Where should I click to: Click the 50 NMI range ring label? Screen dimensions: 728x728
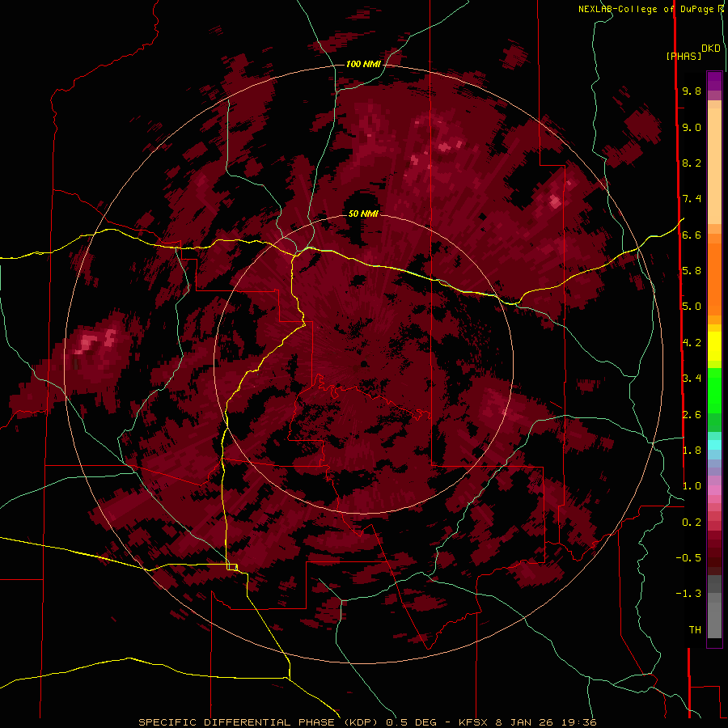pyautogui.click(x=363, y=214)
